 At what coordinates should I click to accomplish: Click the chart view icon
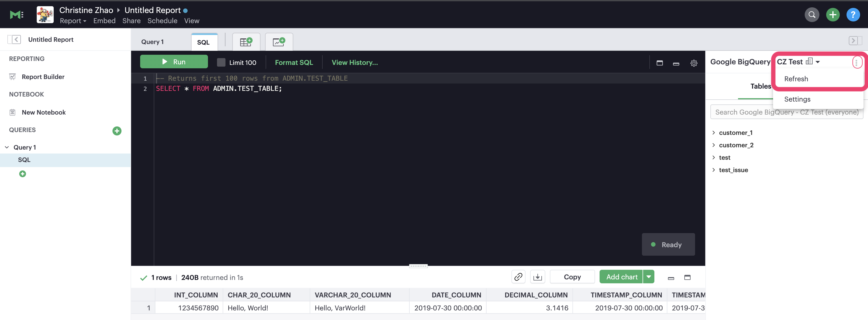pos(278,41)
